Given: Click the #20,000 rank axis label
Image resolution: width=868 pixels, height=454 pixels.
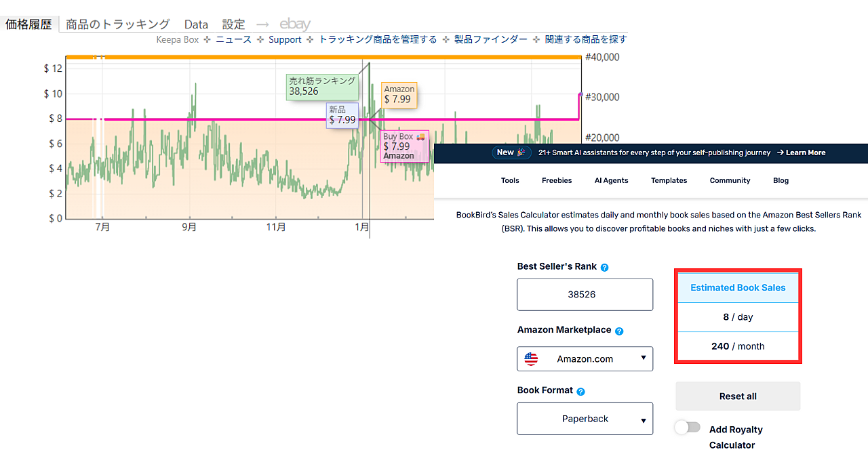Looking at the screenshot, I should coord(602,138).
